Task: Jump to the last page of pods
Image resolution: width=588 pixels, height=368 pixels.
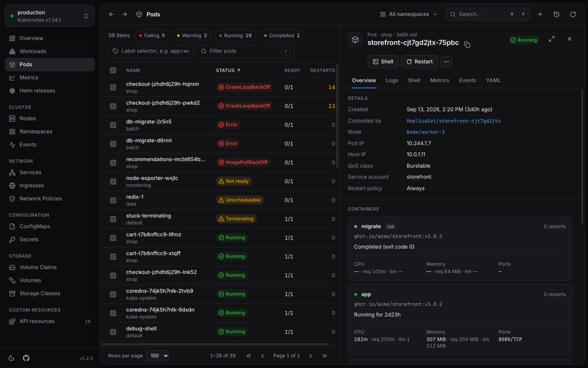Action: (325, 356)
